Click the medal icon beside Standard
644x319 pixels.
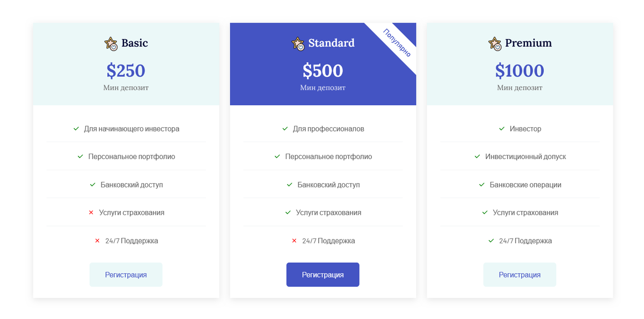[297, 43]
